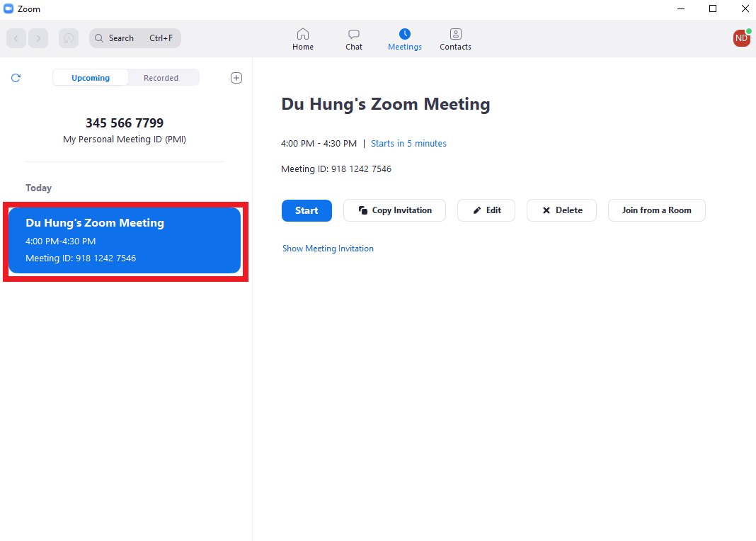Choose Join from a Room
756x541 pixels.
click(656, 210)
